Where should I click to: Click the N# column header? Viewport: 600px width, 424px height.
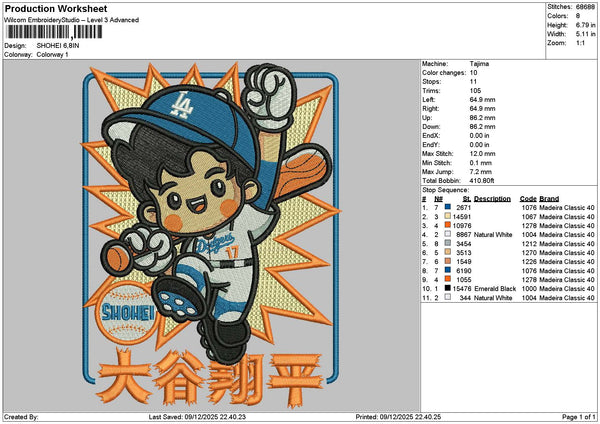coord(438,199)
